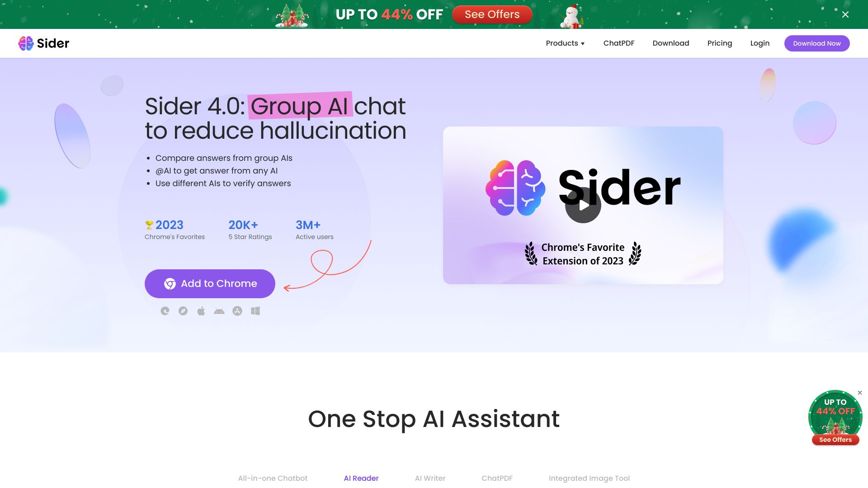Click the Edge browser icon below CTA

[165, 310]
